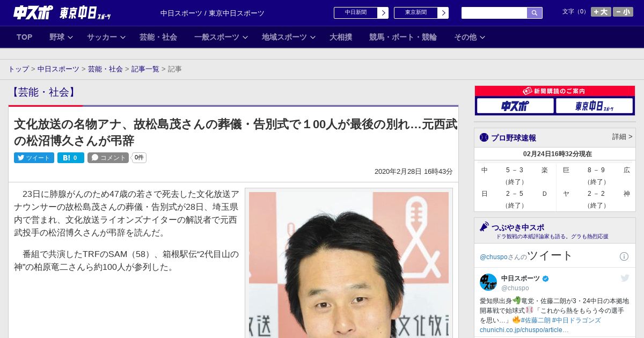Viewport: 644px width, 338px height.
Task: Click the 巨 8-9 広 score row
Action: pos(596,170)
